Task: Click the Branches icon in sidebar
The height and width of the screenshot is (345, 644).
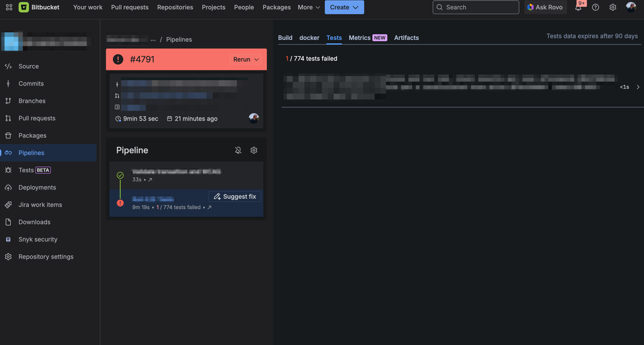Action: 8,101
